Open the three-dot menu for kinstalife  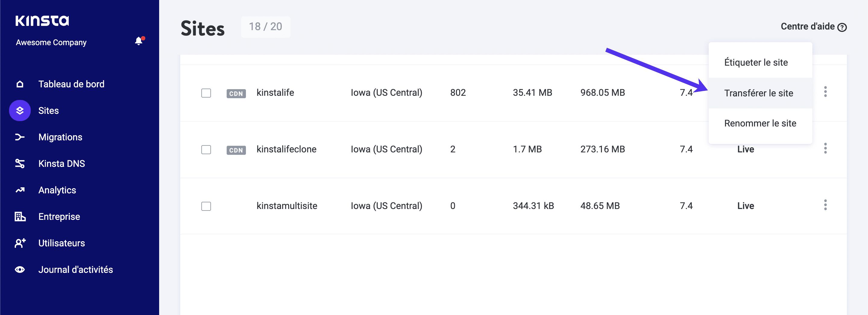(825, 92)
